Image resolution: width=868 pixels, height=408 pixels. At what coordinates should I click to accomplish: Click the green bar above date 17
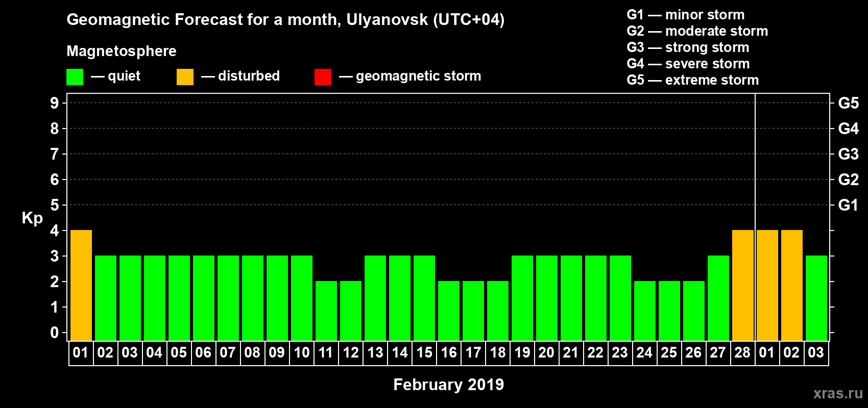[x=473, y=311]
